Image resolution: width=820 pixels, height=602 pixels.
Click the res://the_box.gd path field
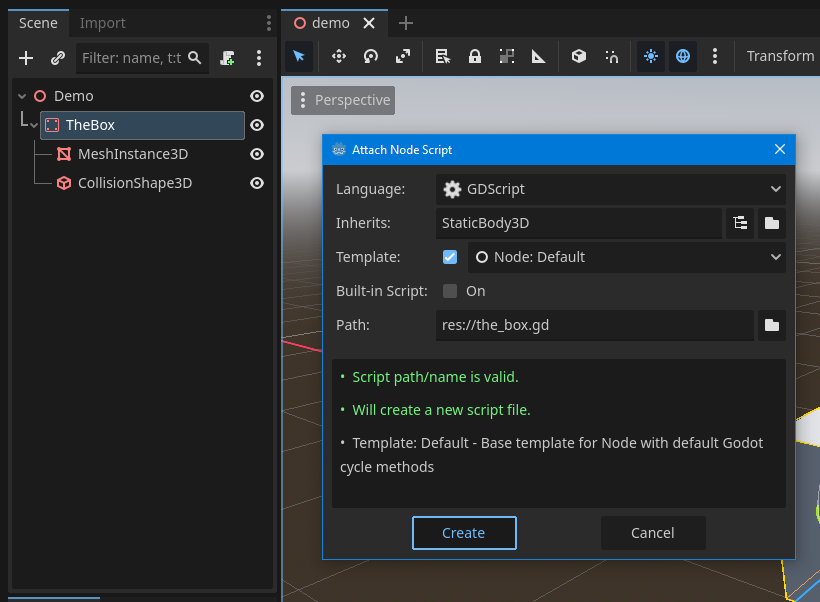coord(595,325)
